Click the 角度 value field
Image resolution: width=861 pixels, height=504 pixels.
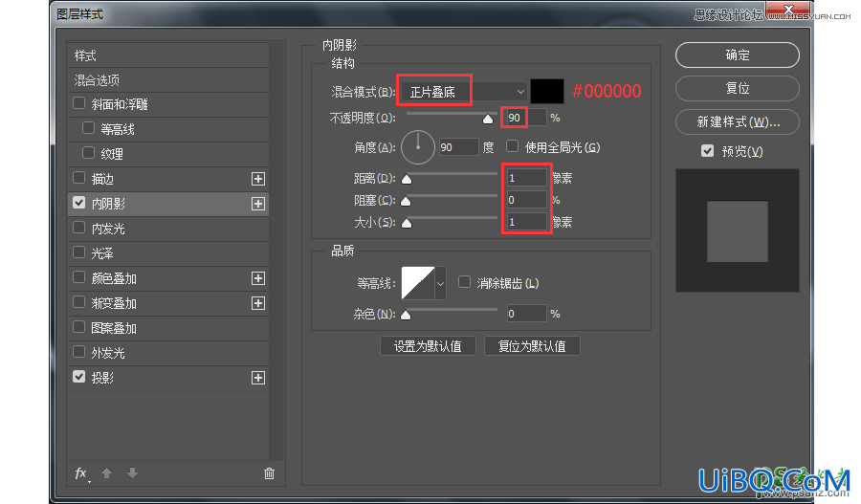458,147
